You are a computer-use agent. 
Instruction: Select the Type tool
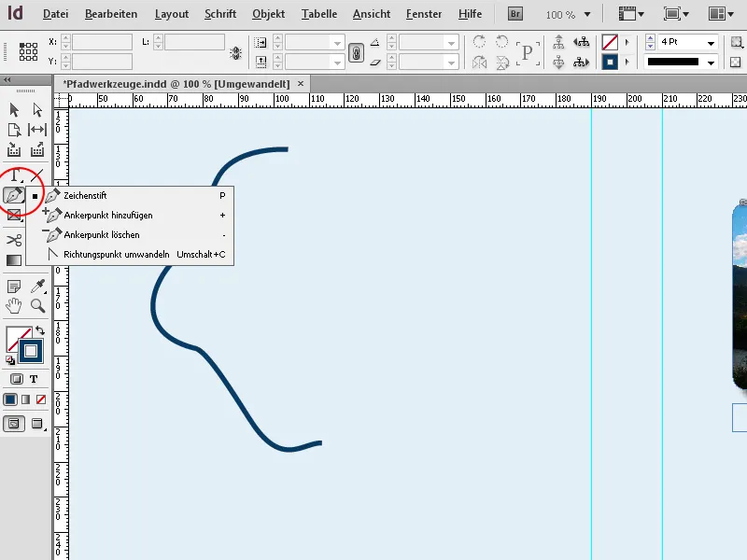[15, 175]
